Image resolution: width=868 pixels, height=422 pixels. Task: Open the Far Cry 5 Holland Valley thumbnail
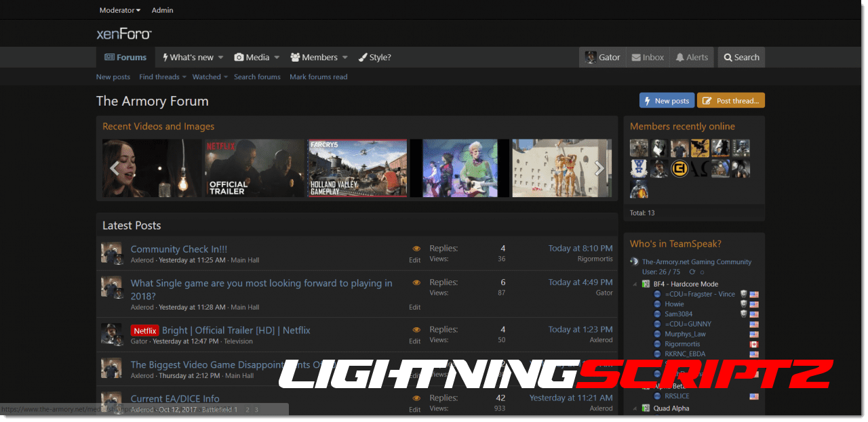point(357,169)
